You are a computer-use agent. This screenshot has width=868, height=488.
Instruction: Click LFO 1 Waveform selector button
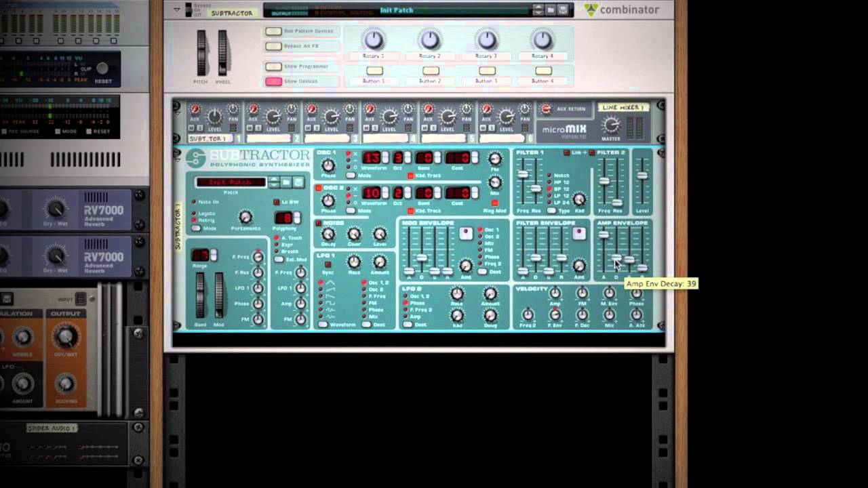(x=323, y=325)
